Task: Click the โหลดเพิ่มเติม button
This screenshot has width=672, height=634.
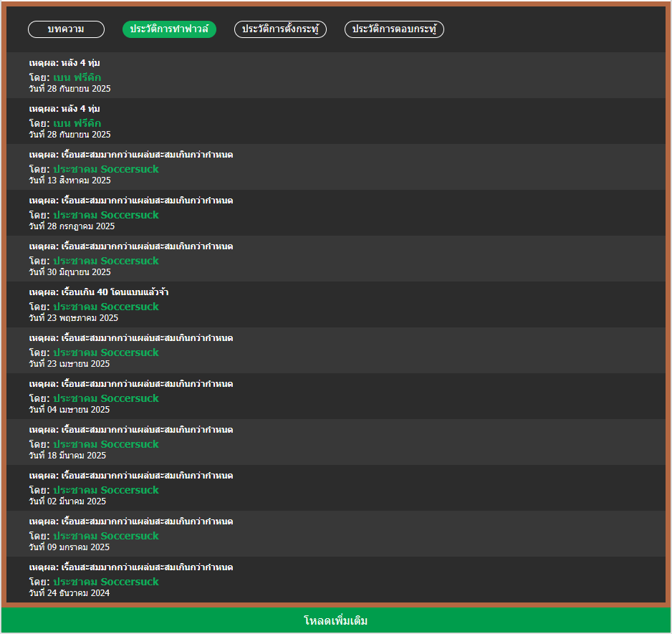Action: (335, 620)
